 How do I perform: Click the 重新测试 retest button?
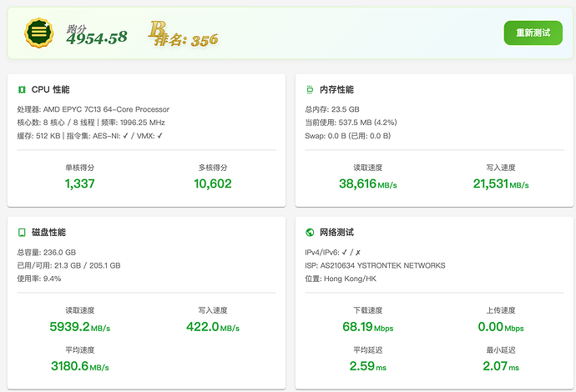pyautogui.click(x=533, y=33)
